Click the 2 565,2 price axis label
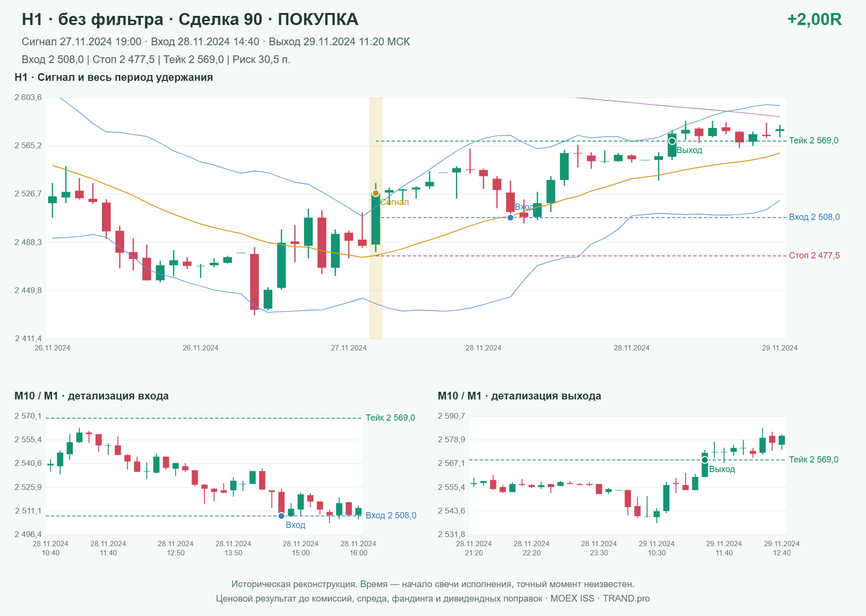The image size is (866, 616). [28, 146]
